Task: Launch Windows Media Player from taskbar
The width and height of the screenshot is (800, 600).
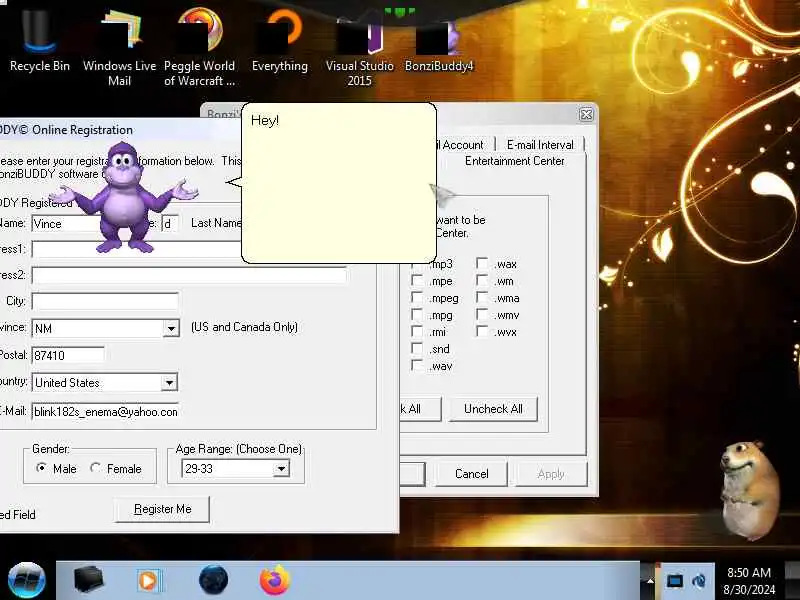Action: (149, 581)
